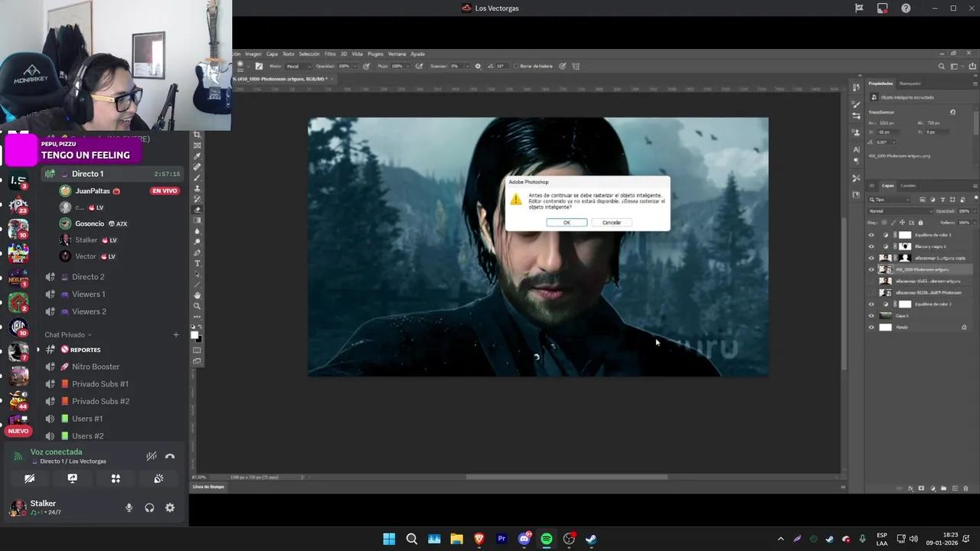Screen dimensions: 980x551
Task: Hide the Blanco y negro 1 layer
Action: (871, 246)
